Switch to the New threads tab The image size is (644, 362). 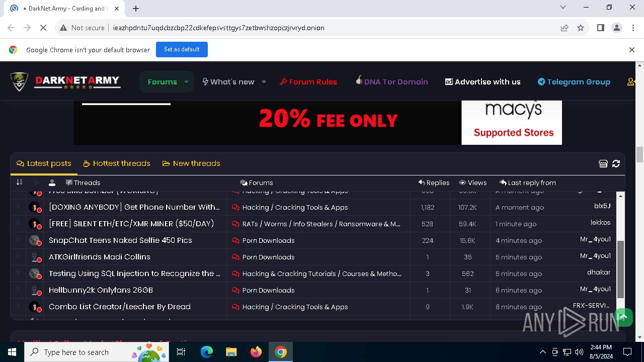pos(191,163)
